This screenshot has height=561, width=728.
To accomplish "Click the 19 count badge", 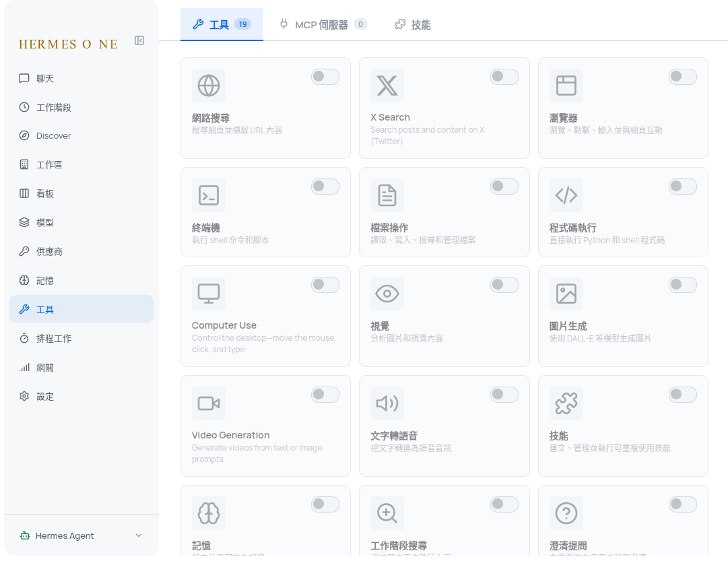I will (x=243, y=24).
